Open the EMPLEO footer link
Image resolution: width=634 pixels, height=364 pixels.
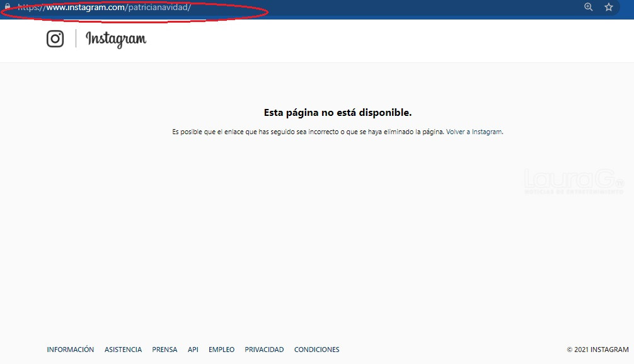tap(221, 350)
